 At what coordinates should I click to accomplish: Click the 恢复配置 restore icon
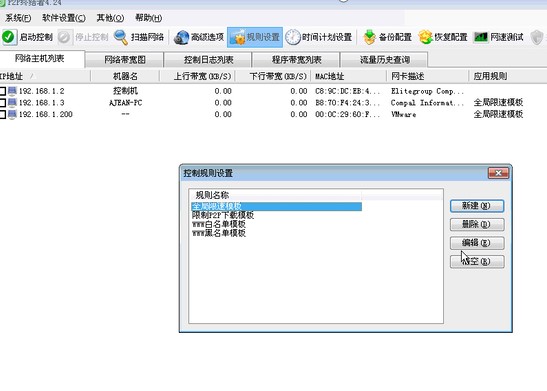pos(426,37)
